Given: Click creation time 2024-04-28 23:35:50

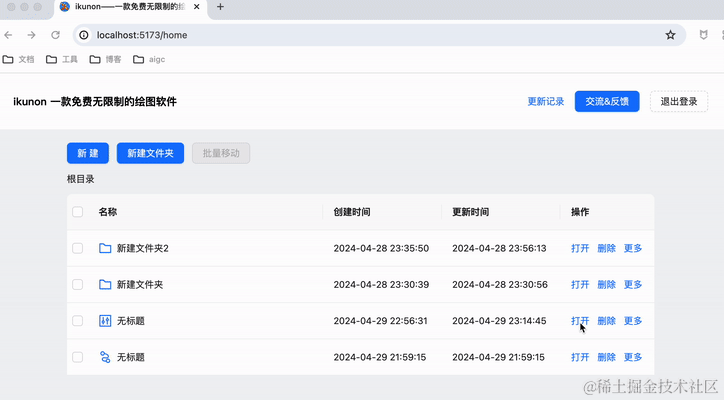Looking at the screenshot, I should point(381,248).
